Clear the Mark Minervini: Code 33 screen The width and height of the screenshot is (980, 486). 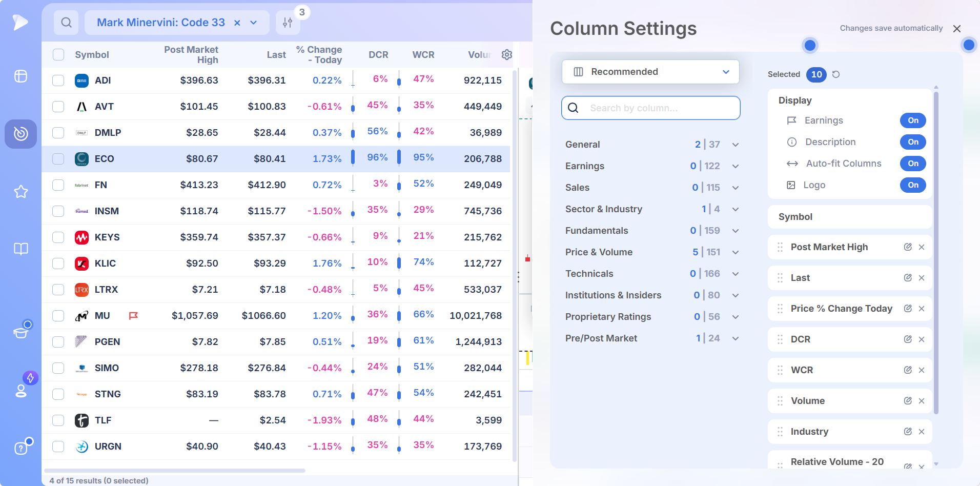tap(237, 23)
